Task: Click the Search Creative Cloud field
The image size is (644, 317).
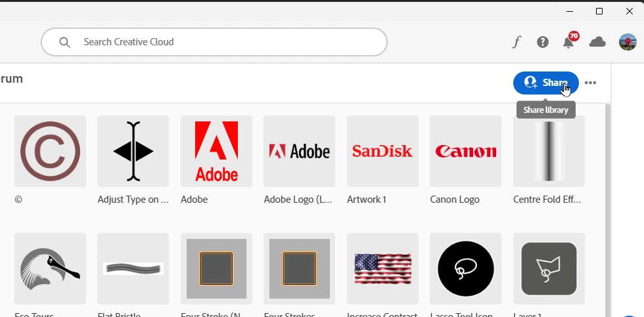Action: pos(214,42)
